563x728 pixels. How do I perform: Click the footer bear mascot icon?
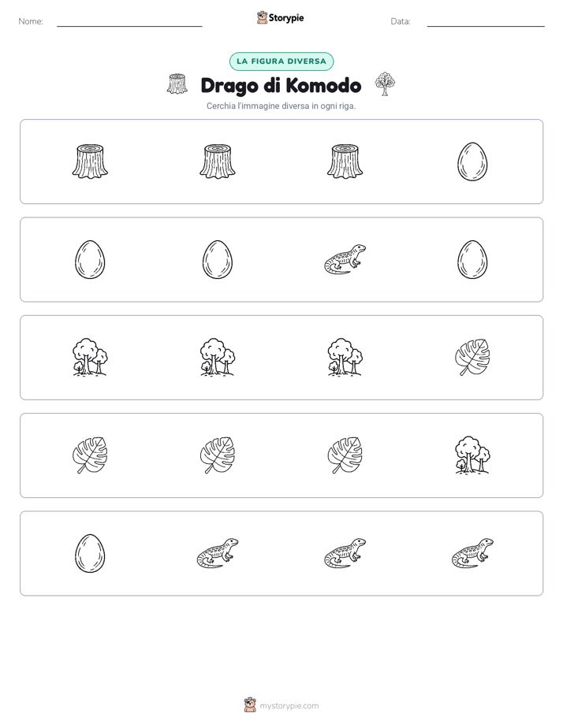(250, 705)
